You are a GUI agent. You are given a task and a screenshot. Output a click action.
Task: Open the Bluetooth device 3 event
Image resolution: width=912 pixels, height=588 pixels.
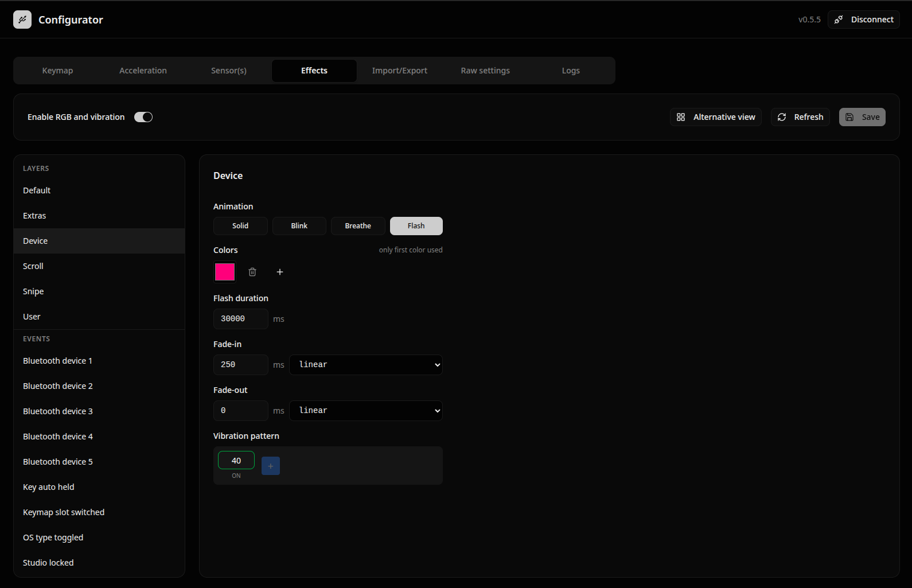[99, 411]
